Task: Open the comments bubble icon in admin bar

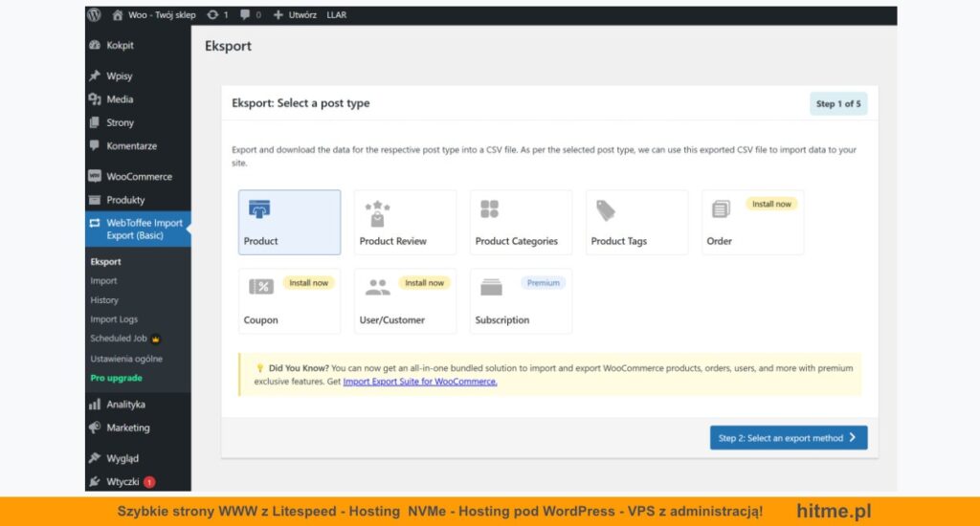Action: (x=246, y=15)
